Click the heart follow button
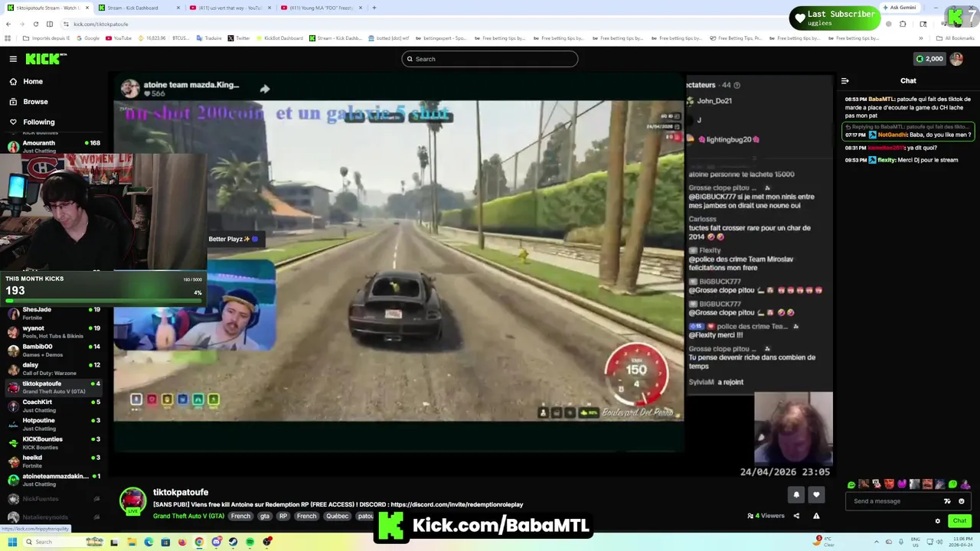 [x=816, y=494]
